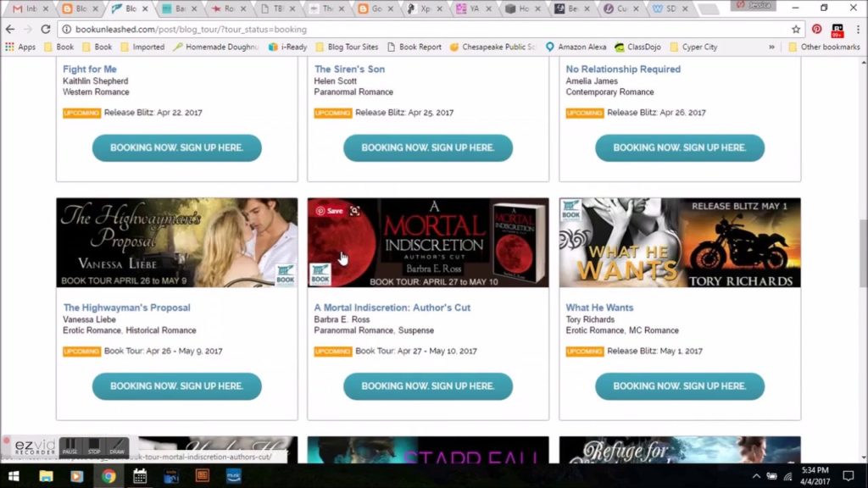The image size is (868, 488).
Task: Open Chrome's three-dot menu
Action: pos(858,30)
